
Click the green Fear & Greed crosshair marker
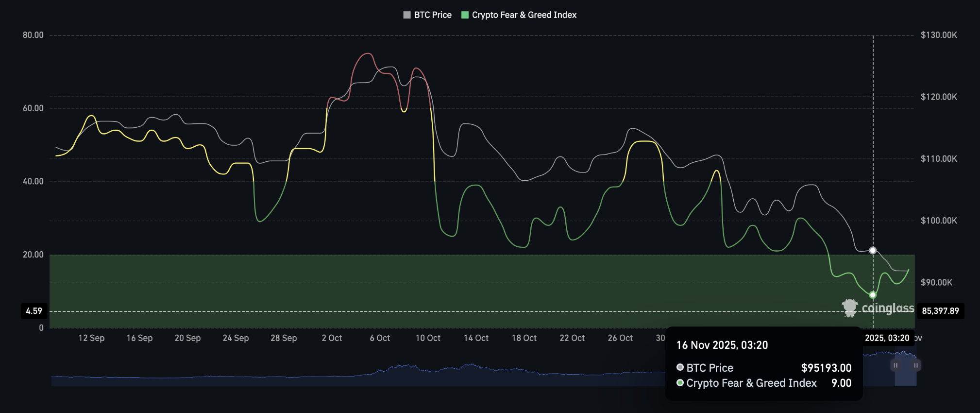point(873,295)
